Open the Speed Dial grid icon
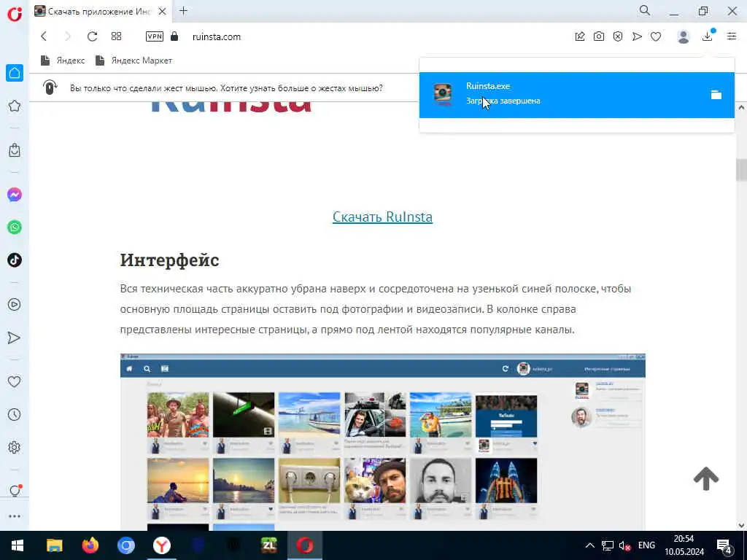 point(116,36)
